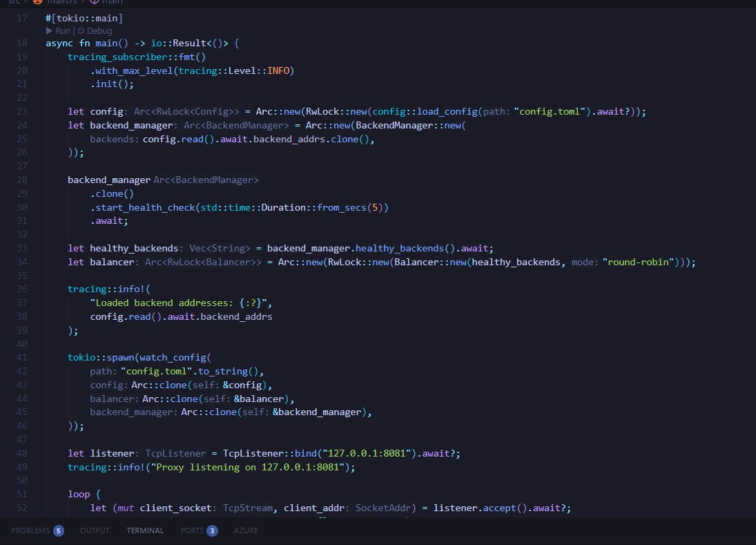Open the PORTS panel tab
The width and height of the screenshot is (756, 545).
(199, 530)
